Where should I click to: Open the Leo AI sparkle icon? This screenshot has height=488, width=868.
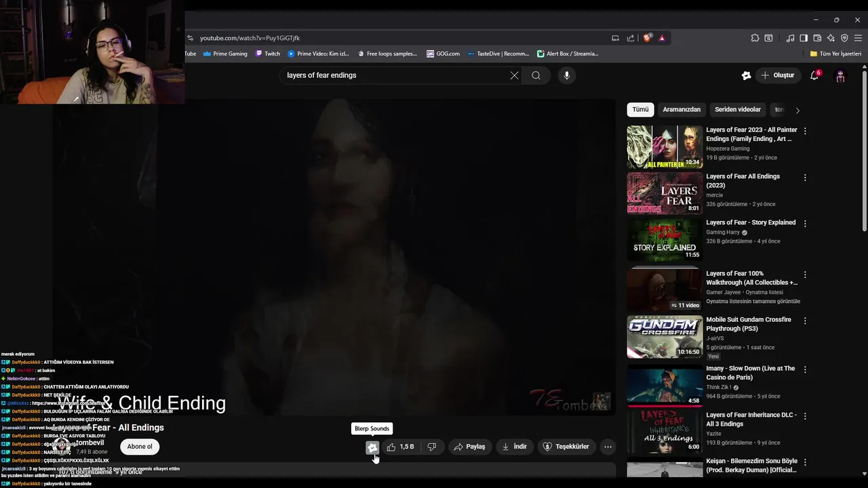tap(831, 38)
